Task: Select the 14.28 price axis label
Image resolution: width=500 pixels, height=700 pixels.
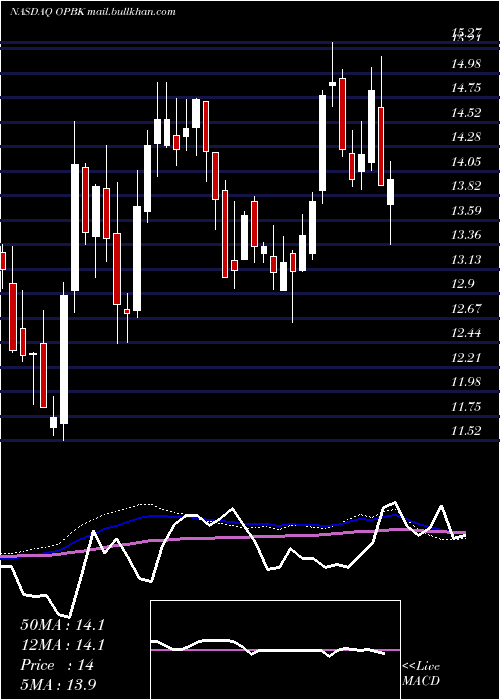Action: point(466,137)
